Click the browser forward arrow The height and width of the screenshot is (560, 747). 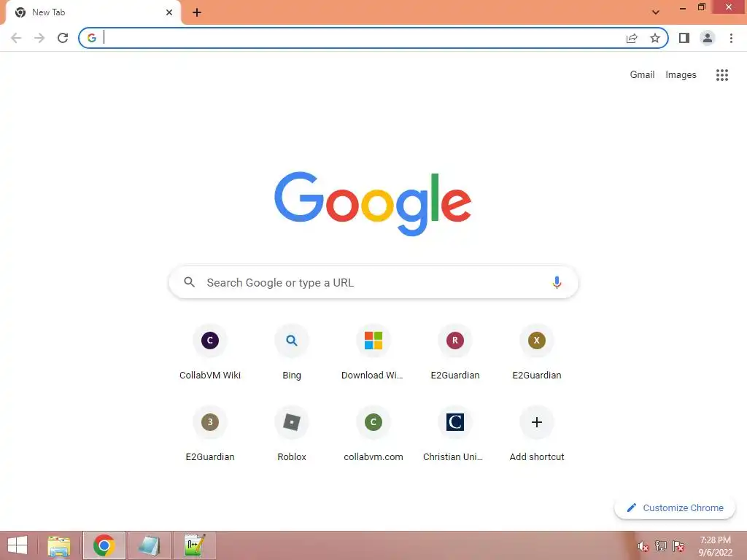[39, 38]
